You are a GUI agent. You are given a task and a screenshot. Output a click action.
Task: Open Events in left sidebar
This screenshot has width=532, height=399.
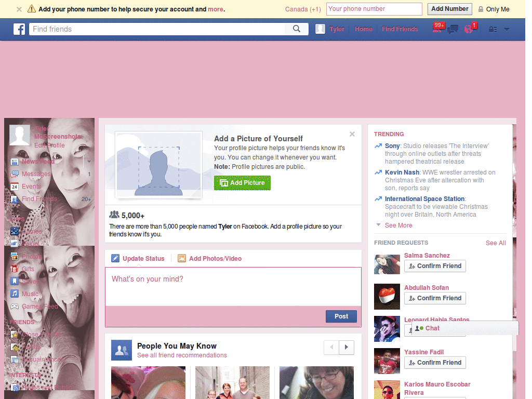[31, 187]
